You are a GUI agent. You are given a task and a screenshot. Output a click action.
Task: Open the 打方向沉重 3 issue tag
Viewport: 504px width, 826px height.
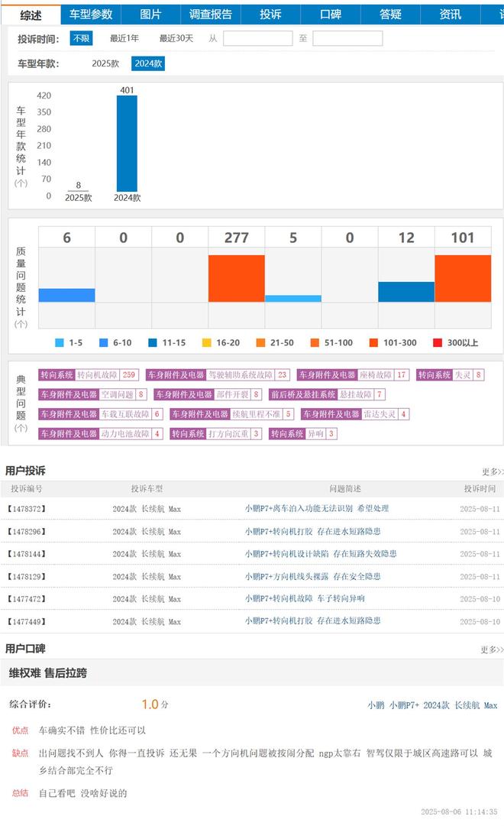pos(216,434)
